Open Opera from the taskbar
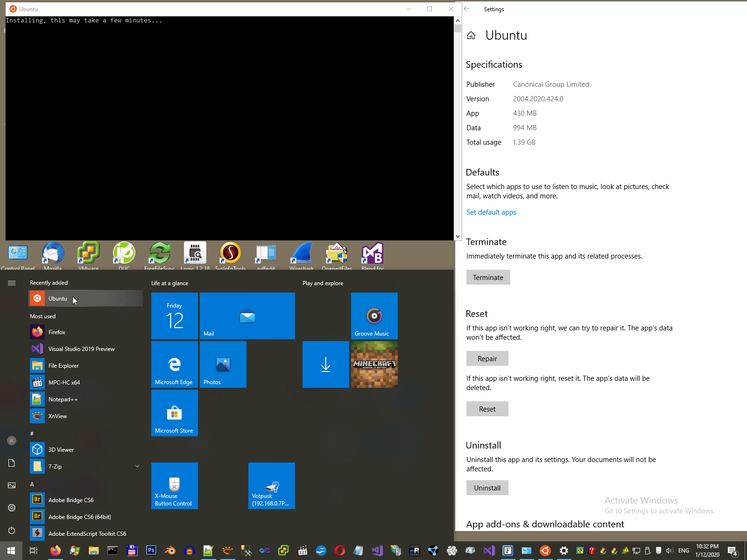747x560 pixels. (x=340, y=551)
